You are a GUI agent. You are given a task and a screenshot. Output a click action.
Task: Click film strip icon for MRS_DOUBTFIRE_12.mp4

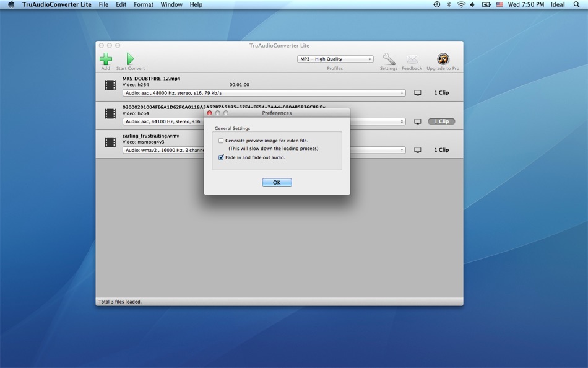(110, 85)
